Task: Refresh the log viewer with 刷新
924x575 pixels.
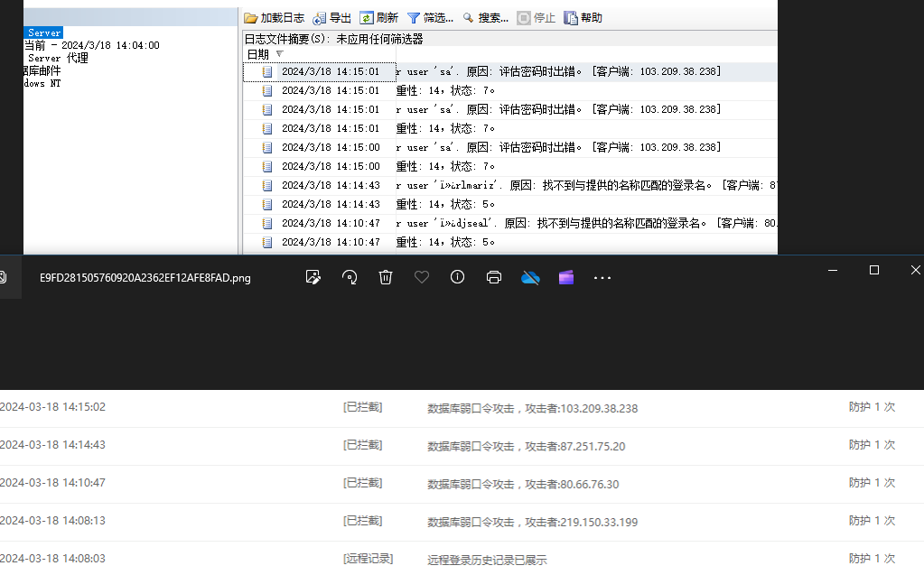Action: coord(379,18)
